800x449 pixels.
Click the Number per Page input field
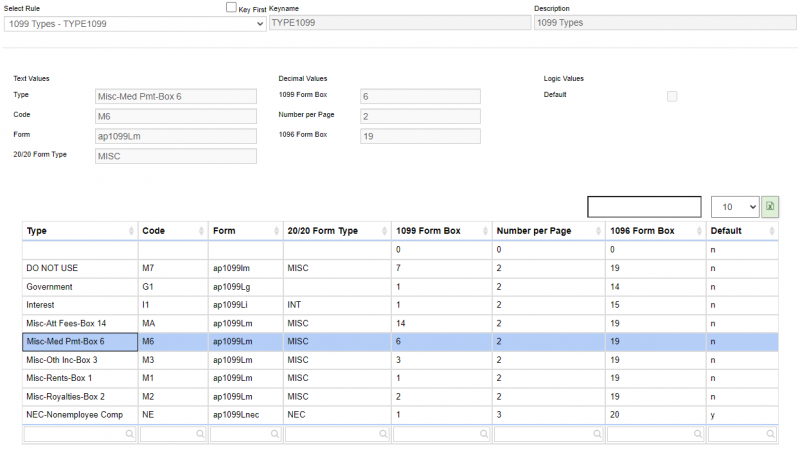420,116
